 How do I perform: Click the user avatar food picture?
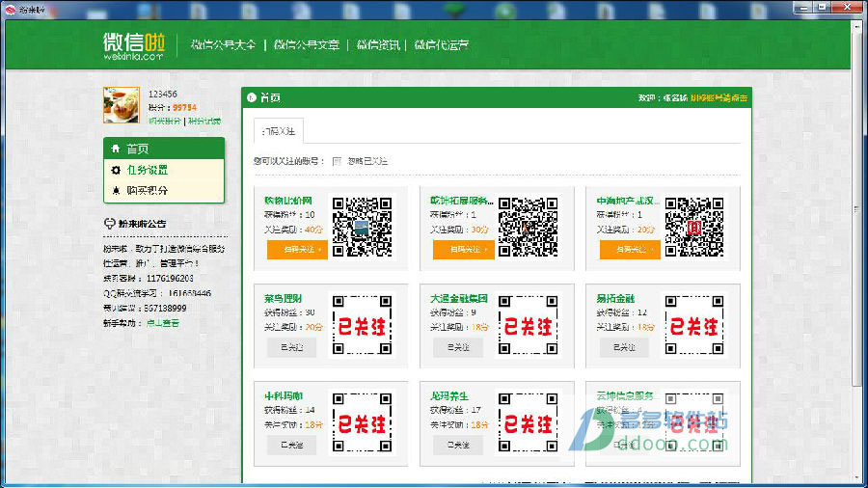tap(122, 105)
